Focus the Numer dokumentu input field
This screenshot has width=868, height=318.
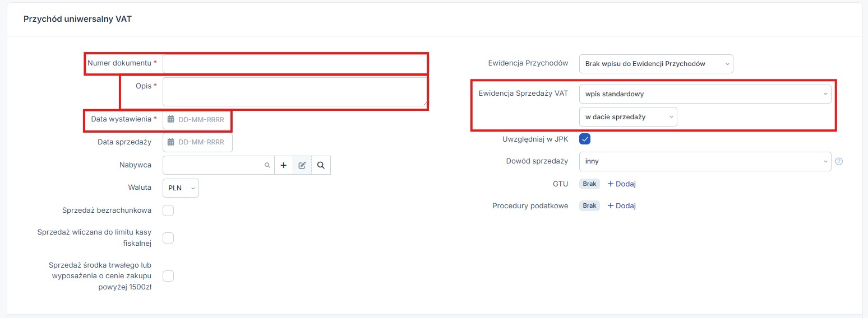pyautogui.click(x=295, y=63)
